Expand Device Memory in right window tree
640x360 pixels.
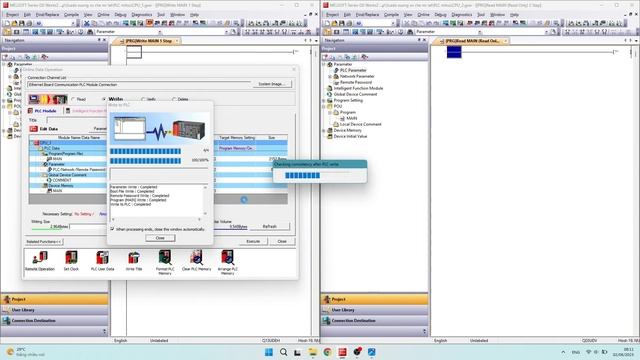click(324, 130)
